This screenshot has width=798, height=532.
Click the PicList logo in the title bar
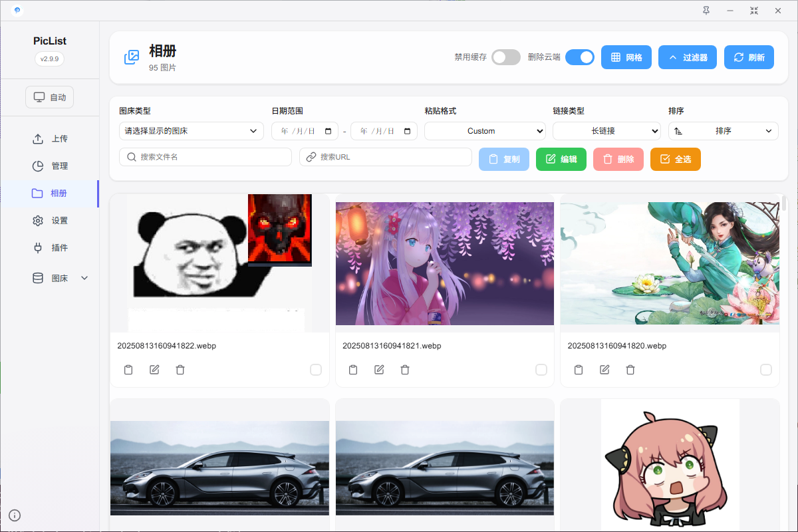click(17, 10)
